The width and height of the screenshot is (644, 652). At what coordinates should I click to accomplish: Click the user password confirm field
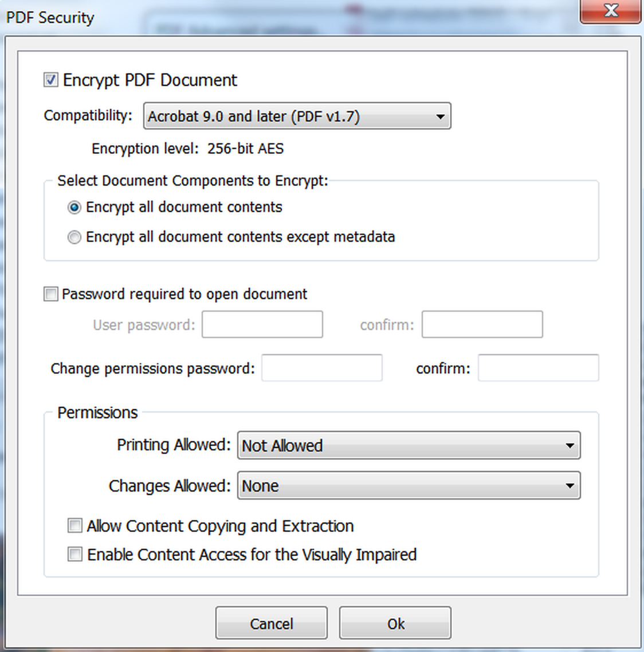(482, 324)
